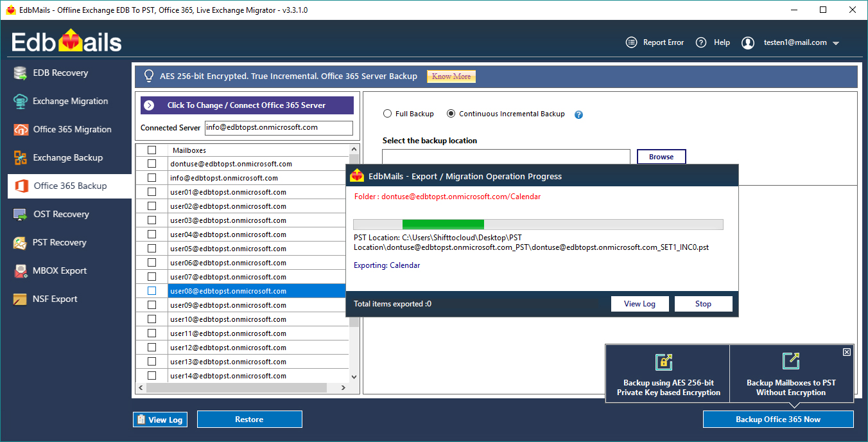Toggle the select-all mailboxes checkbox
The height and width of the screenshot is (442, 868).
click(x=152, y=150)
